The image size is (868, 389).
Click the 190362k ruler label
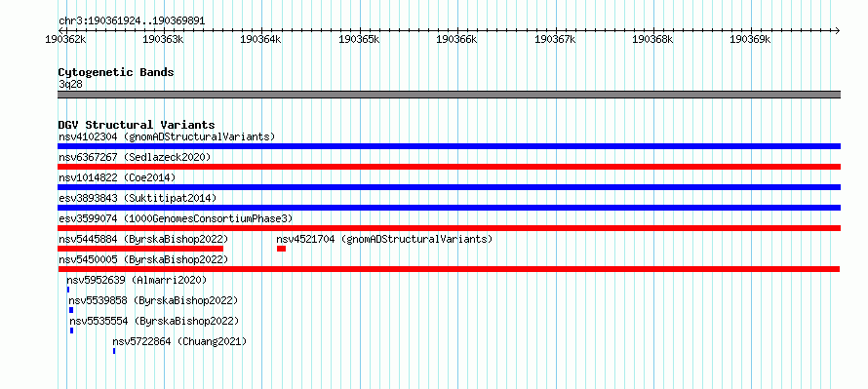tap(65, 39)
